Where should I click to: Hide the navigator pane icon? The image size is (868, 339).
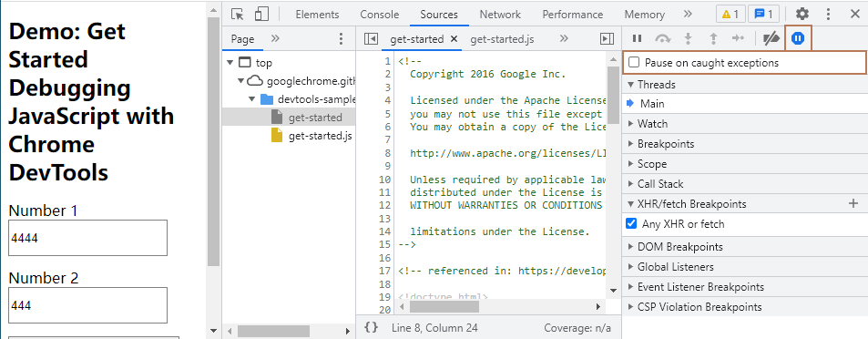371,39
